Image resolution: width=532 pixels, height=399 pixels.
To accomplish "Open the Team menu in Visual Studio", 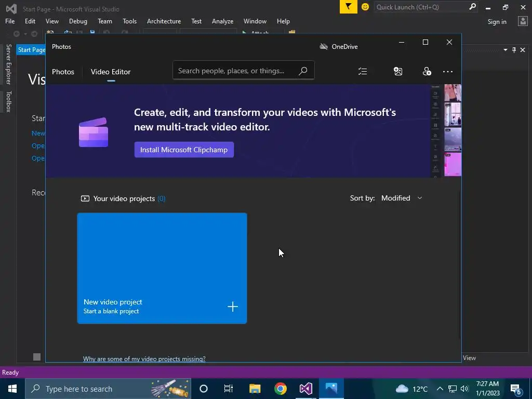I will tap(105, 21).
